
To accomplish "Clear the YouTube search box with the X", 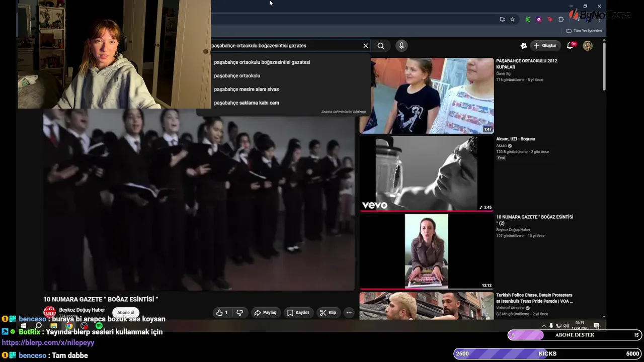I will click(x=366, y=46).
